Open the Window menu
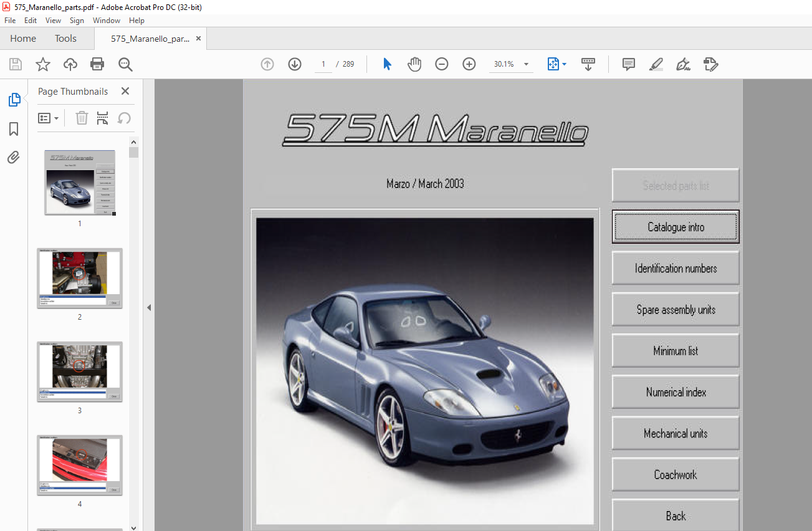The image size is (812, 531). click(107, 21)
